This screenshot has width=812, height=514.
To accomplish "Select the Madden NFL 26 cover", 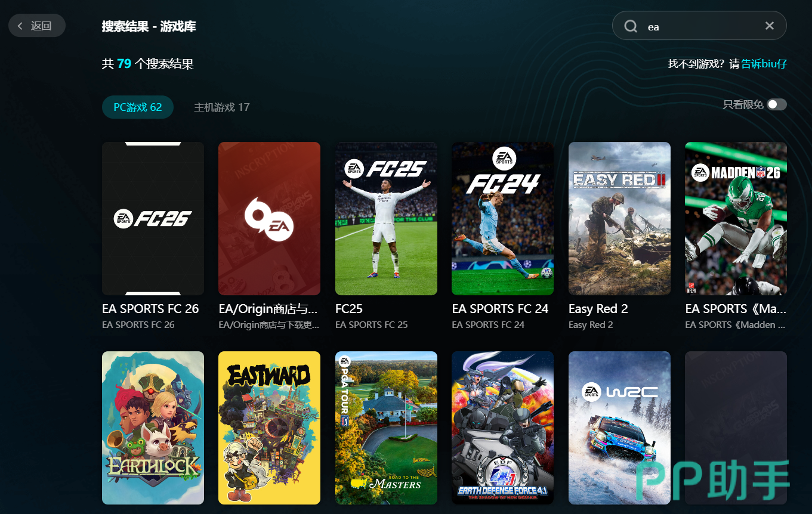I will coord(736,218).
